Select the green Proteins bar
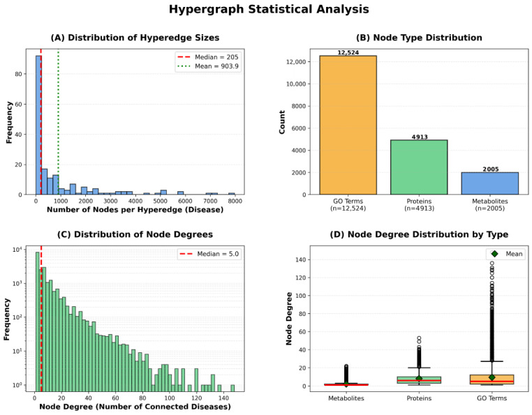The height and width of the screenshot is (415, 532). pyautogui.click(x=419, y=167)
